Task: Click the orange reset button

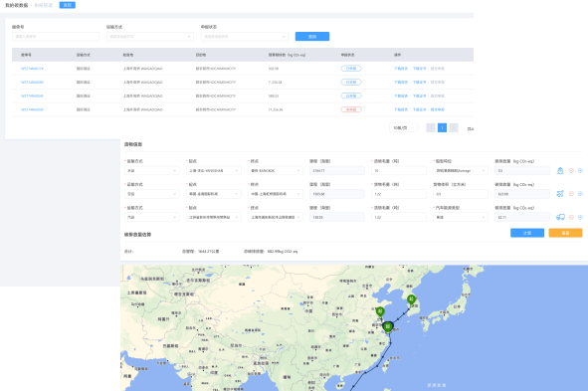Action: 565,233
